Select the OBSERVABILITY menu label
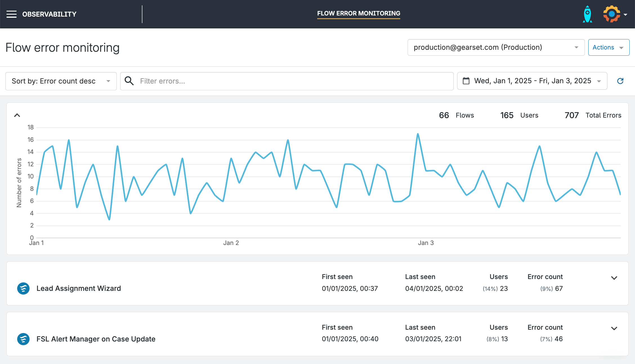This screenshot has width=635, height=364. pos(49,14)
